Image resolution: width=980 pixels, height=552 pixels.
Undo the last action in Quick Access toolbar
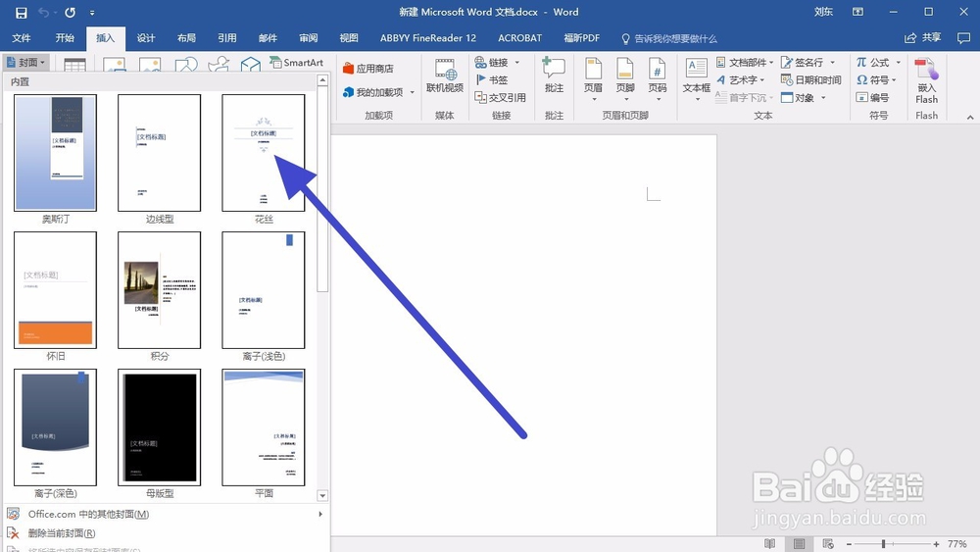(44, 13)
